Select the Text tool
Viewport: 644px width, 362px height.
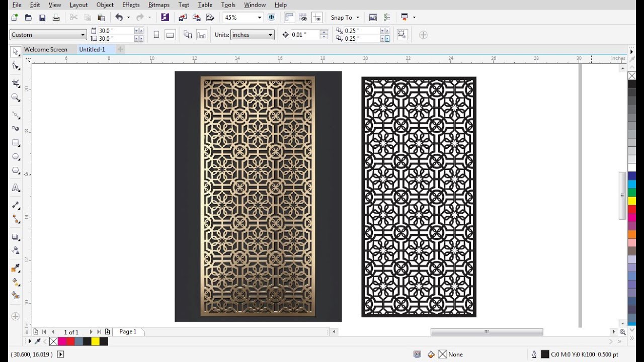point(16,188)
